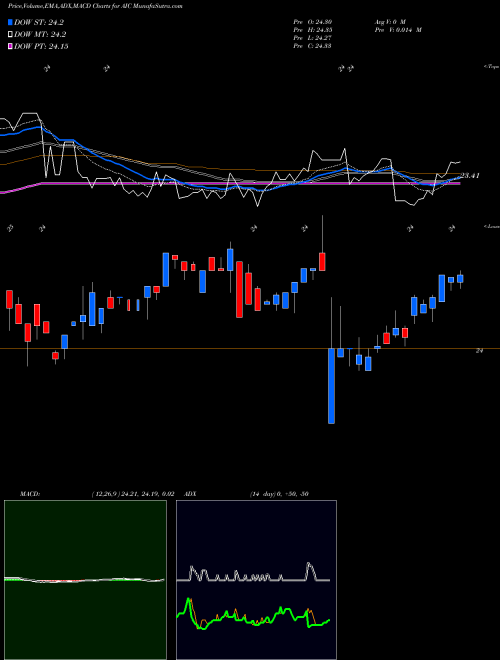The height and width of the screenshot is (660, 500).
Task: Click the chart title mentioning MunafaSutra.com
Action: [x=95, y=7]
